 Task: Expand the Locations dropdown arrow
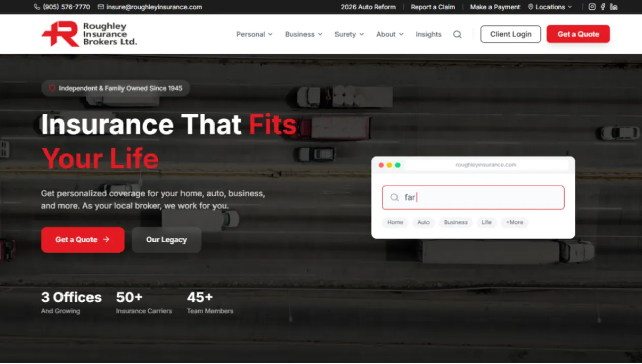570,7
